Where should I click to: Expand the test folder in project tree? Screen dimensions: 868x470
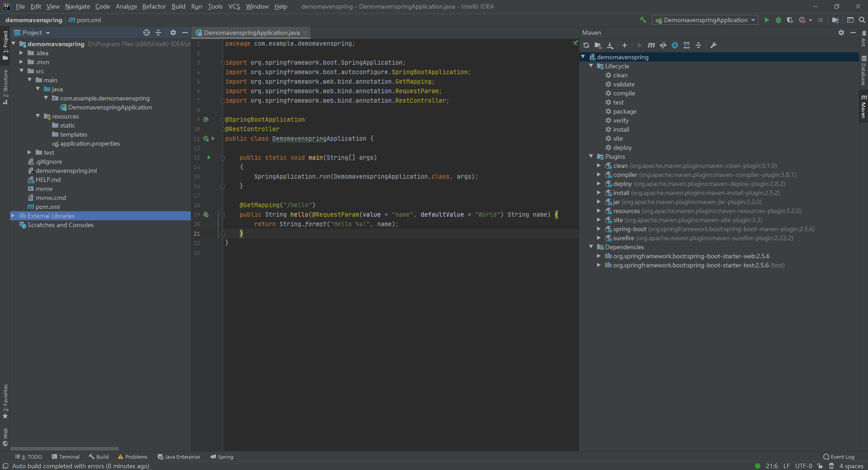29,152
